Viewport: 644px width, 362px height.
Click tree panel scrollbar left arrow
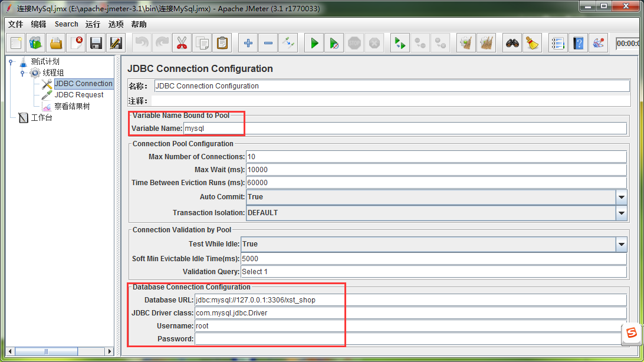10,351
